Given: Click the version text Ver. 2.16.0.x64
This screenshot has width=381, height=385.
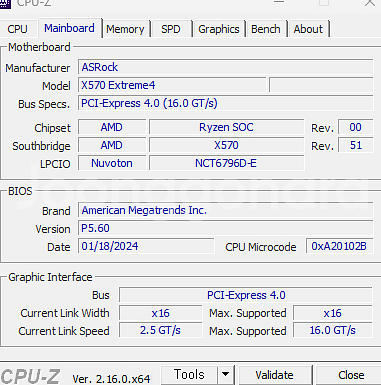Looking at the screenshot, I should (111, 379).
